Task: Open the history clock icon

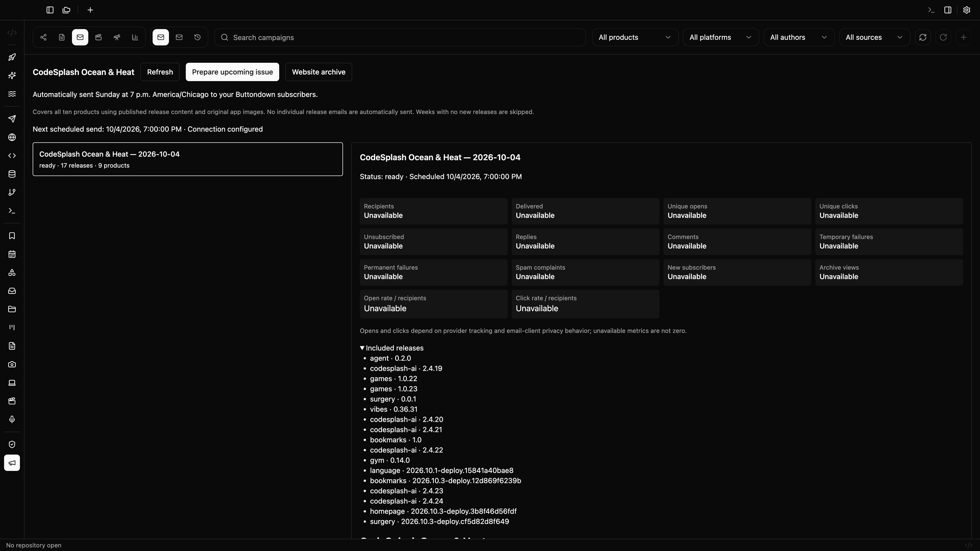Action: [x=198, y=37]
